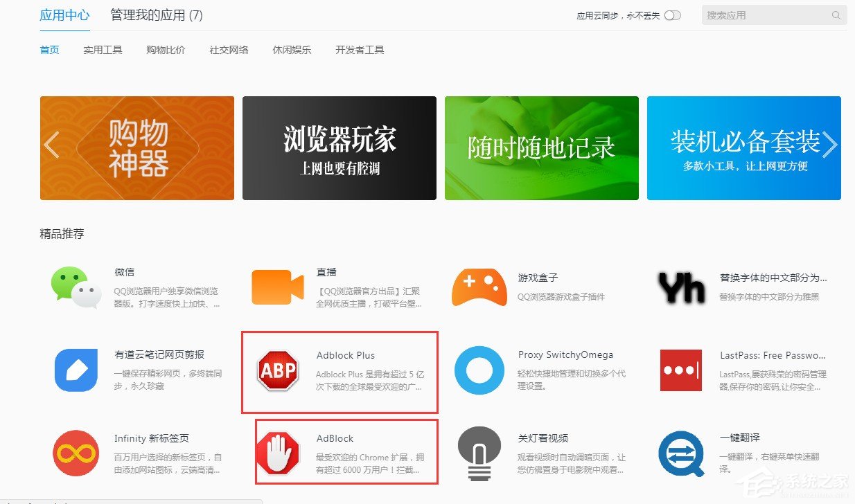This screenshot has width=855, height=504.
Task: Open the Yh 替换字体 font icon
Action: [x=680, y=286]
